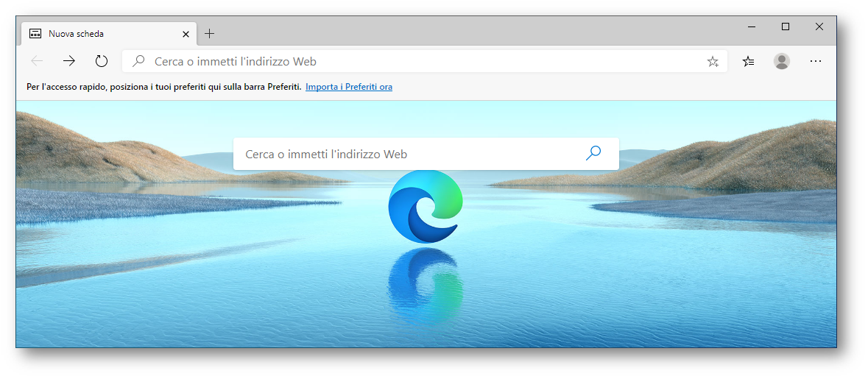
Task: Close the Nuova scheda tab
Action: [x=186, y=34]
